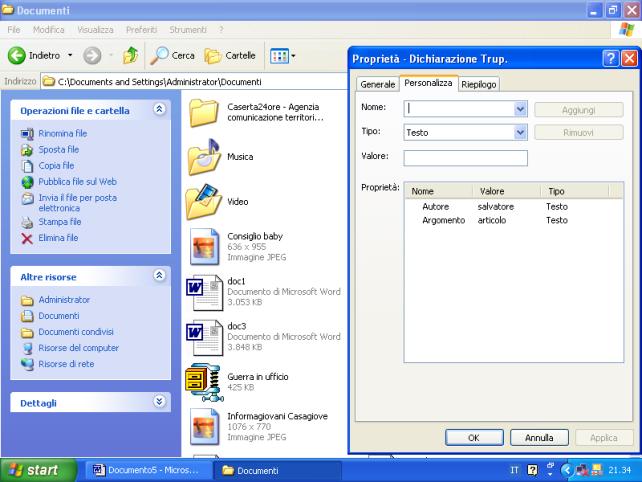Click the IT language indicator in the tray
642x482 pixels.
tap(514, 470)
